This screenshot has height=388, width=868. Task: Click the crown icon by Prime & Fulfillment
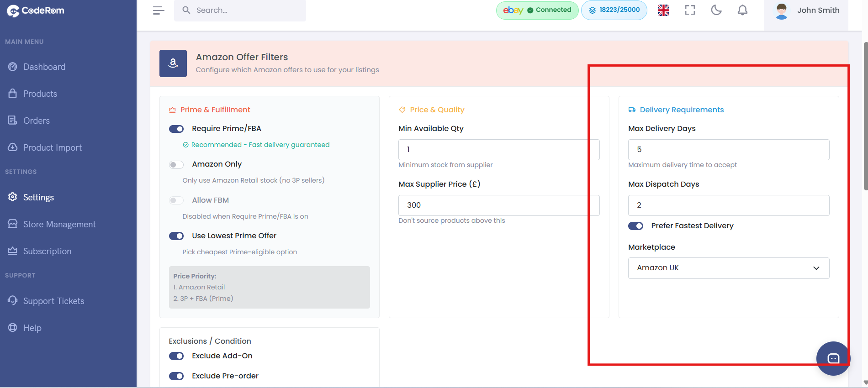click(172, 110)
